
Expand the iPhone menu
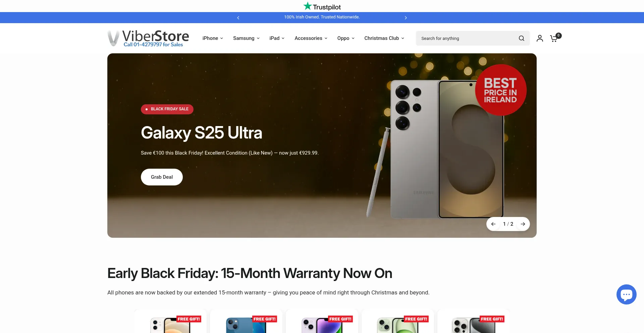point(213,38)
